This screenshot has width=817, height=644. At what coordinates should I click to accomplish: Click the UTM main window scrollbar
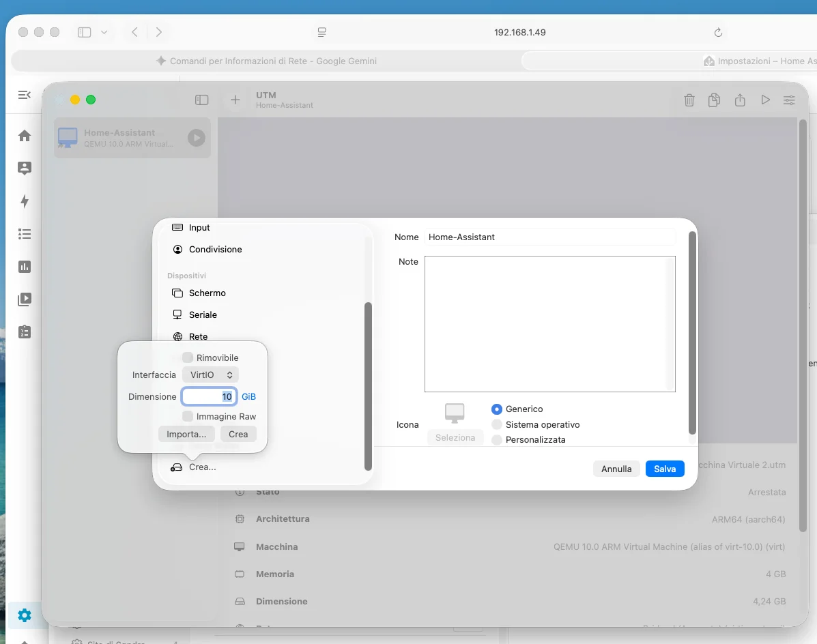[x=803, y=325]
